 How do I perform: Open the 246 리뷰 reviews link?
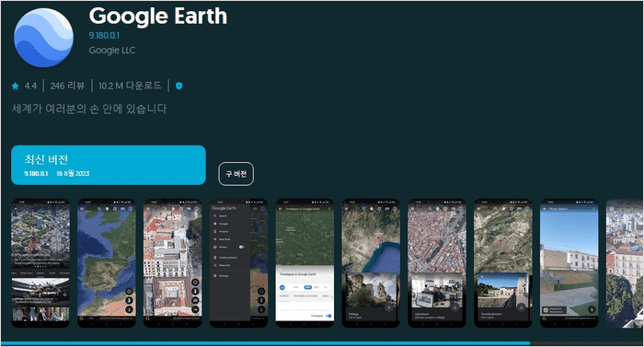tap(67, 86)
